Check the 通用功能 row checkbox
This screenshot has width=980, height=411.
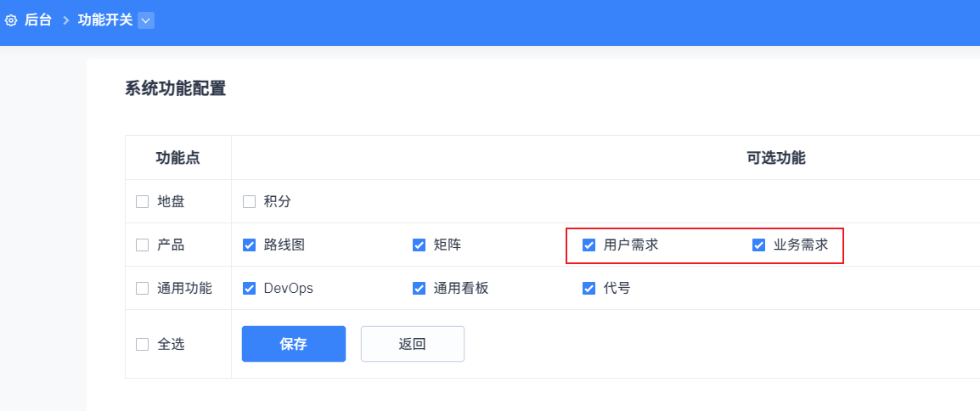pos(143,289)
